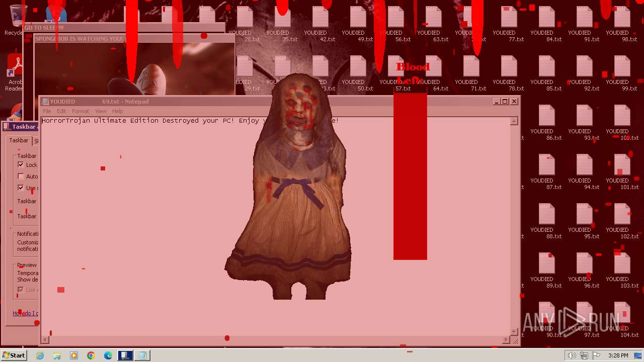Screen dimensions: 644x362
Task: Select the Taskbar tab in properties dialog
Action: pyautogui.click(x=19, y=140)
